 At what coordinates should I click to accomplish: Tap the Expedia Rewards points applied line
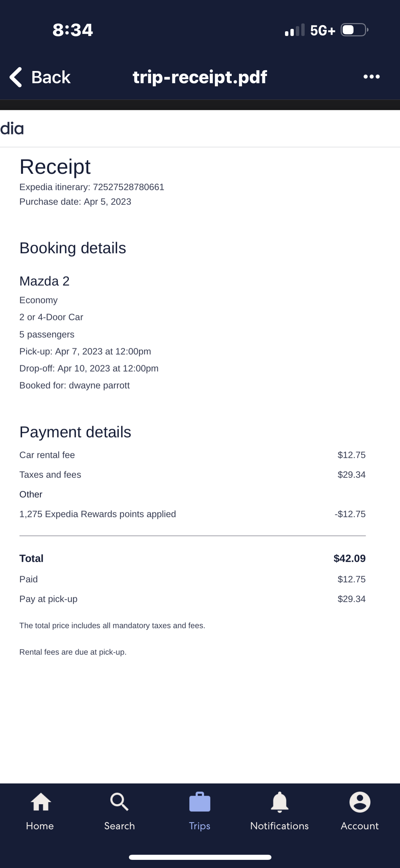coord(98,514)
